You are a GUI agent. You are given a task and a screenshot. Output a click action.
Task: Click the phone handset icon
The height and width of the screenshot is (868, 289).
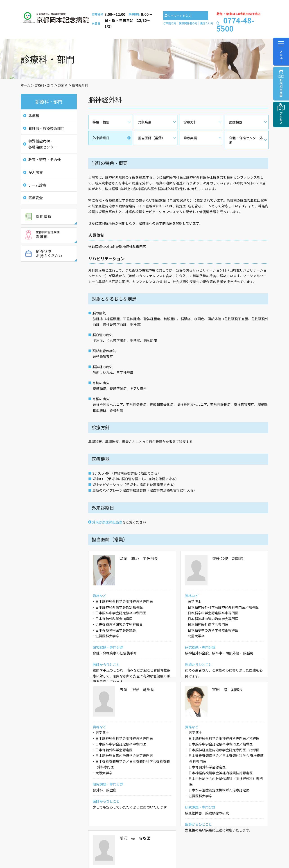(219, 24)
